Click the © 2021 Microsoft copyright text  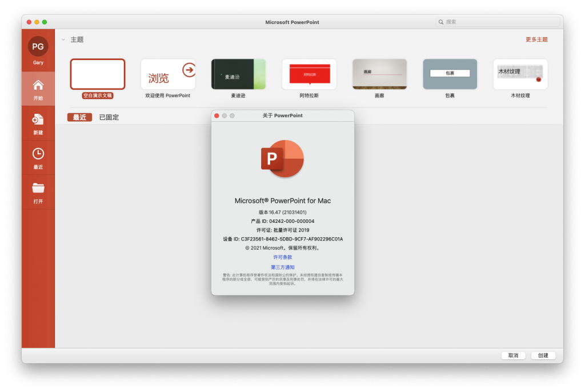click(282, 248)
